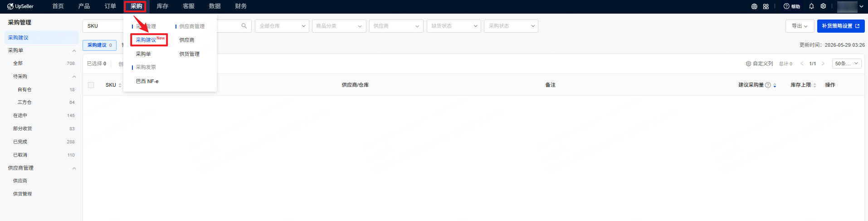Screen dimensions: 868x221
Task: Open the 导出 export dropdown
Action: click(800, 26)
